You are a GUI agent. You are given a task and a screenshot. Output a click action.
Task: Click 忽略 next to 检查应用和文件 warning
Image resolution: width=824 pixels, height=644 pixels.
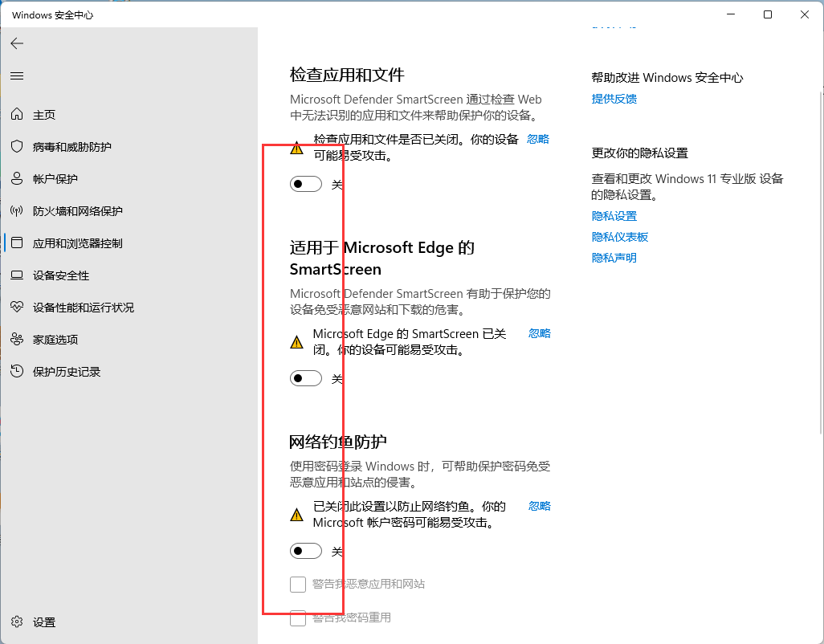tap(538, 139)
